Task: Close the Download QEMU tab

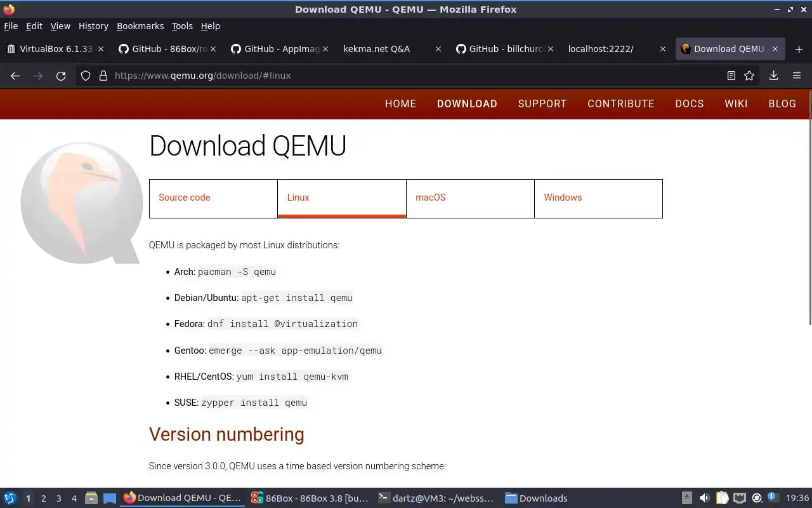Action: (775, 49)
